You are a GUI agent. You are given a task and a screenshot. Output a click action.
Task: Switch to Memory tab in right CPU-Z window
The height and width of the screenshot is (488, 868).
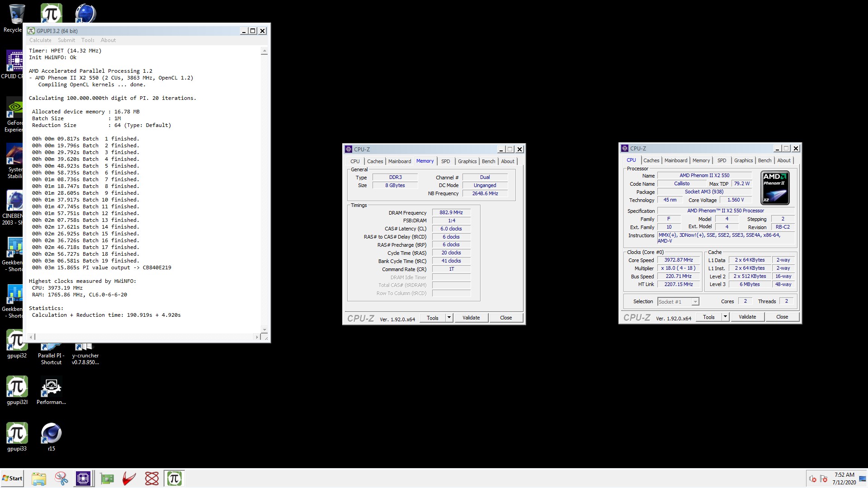(701, 160)
